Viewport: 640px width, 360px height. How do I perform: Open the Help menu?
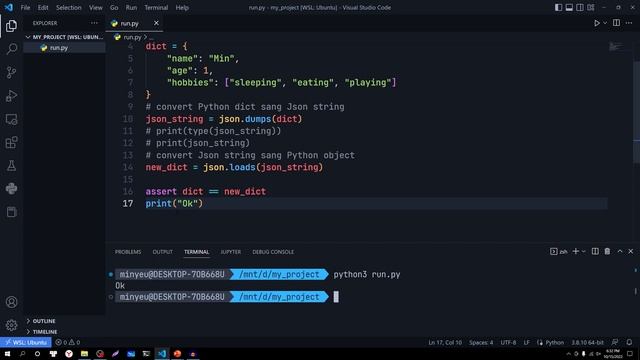(x=182, y=7)
